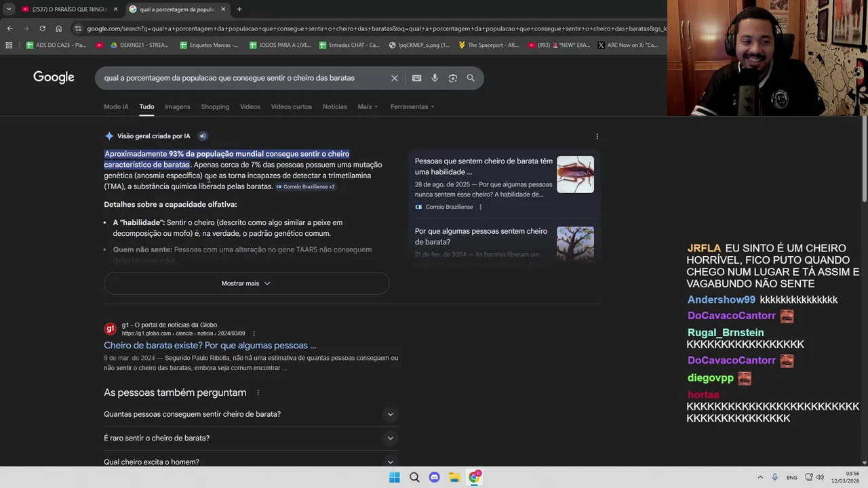Switch to Notícias results tab
Screen dimensions: 868x488
point(334,106)
